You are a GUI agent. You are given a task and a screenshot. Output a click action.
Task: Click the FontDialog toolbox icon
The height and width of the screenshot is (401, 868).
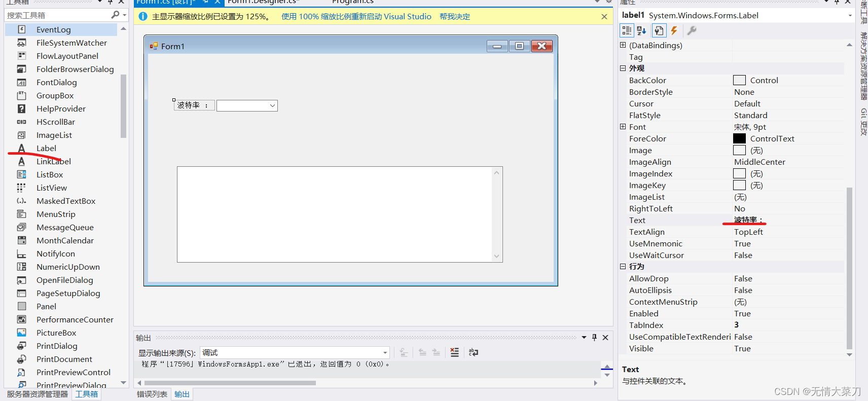pyautogui.click(x=21, y=82)
